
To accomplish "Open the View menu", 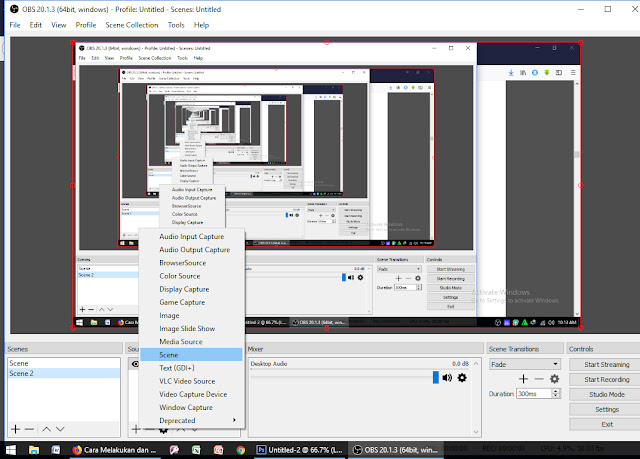I will pyautogui.click(x=58, y=25).
